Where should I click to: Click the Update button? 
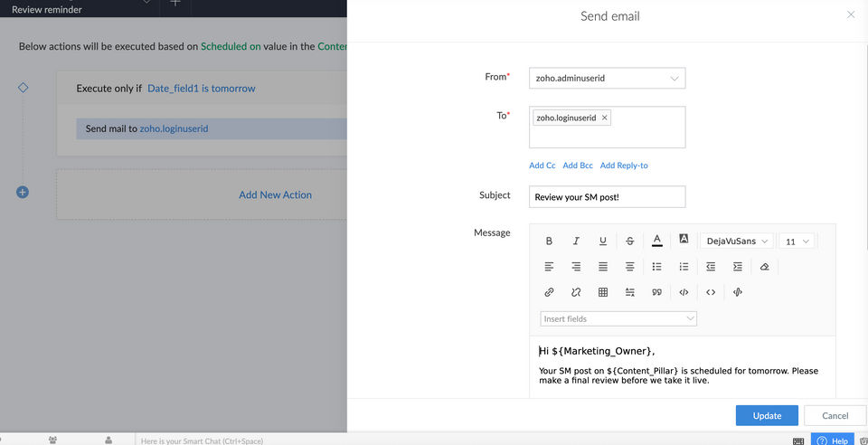[767, 415]
